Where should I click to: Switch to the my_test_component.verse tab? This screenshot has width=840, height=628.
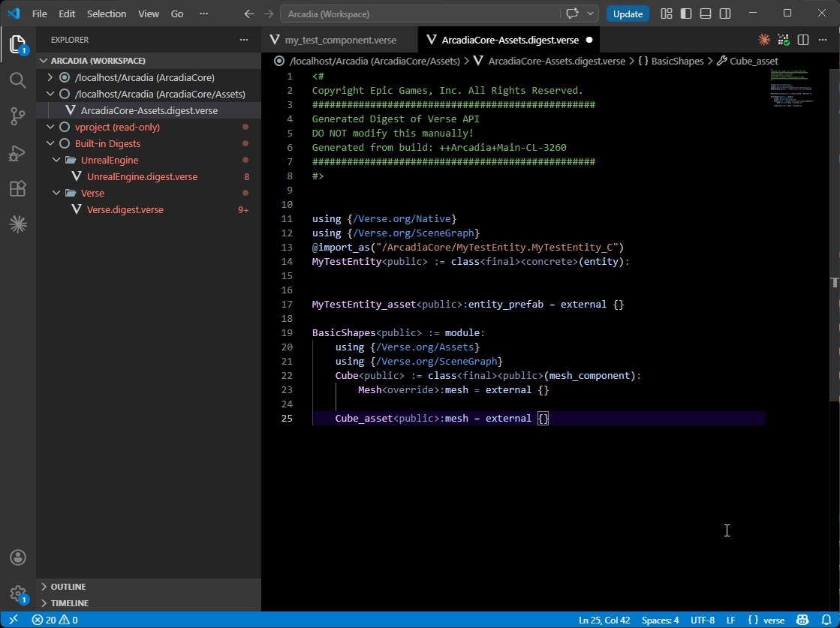tap(340, 40)
